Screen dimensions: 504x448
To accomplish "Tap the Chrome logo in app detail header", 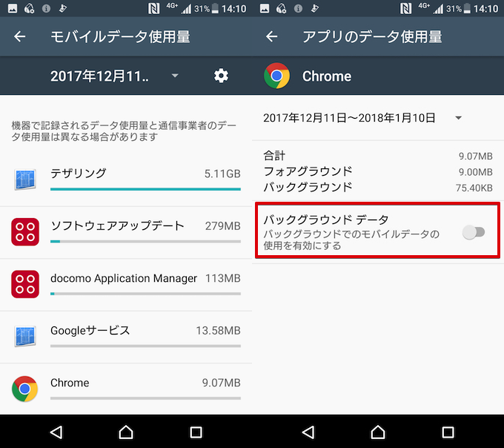I will (x=277, y=76).
